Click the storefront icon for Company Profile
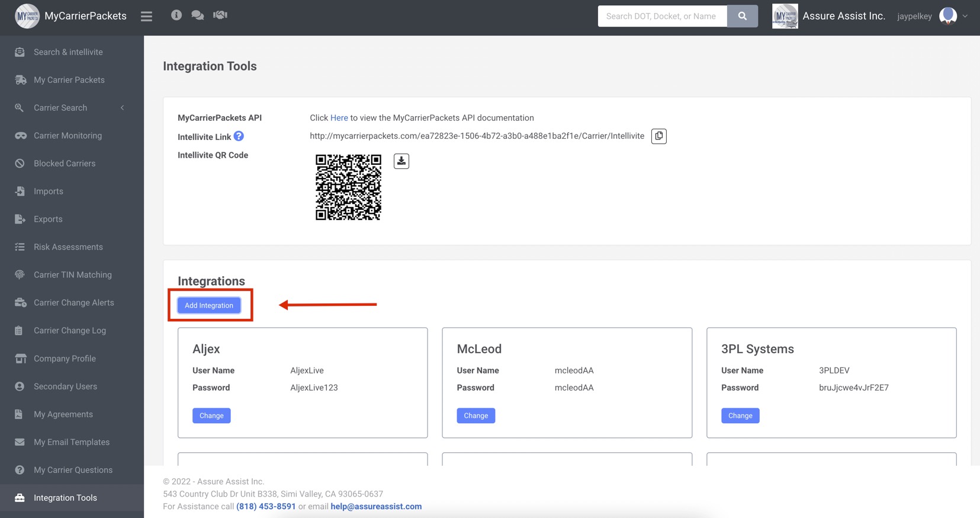Screen dimensions: 980x518 point(20,359)
